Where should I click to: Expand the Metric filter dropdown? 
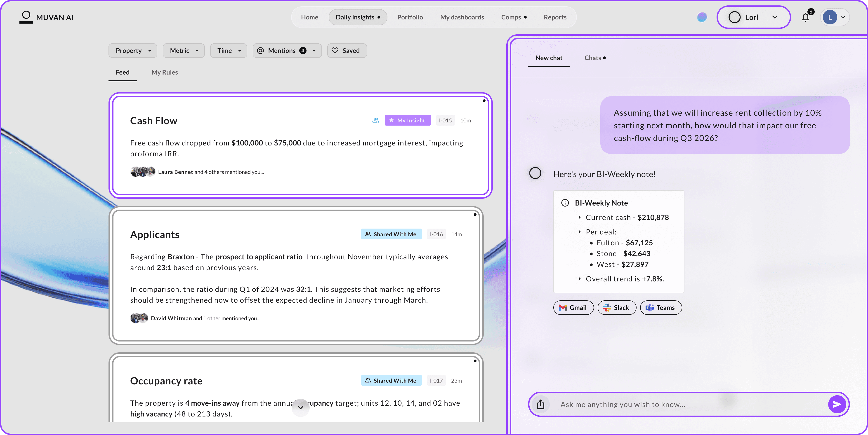click(184, 51)
